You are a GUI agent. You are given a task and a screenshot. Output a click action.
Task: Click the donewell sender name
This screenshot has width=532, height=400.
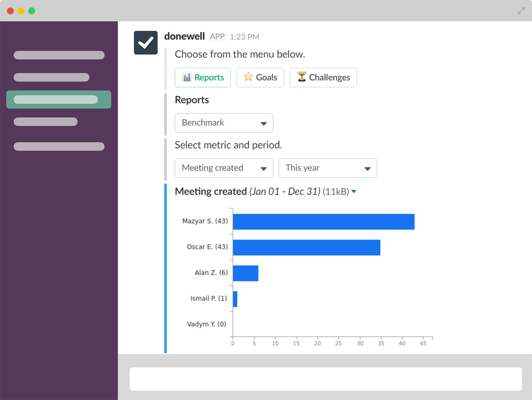185,36
